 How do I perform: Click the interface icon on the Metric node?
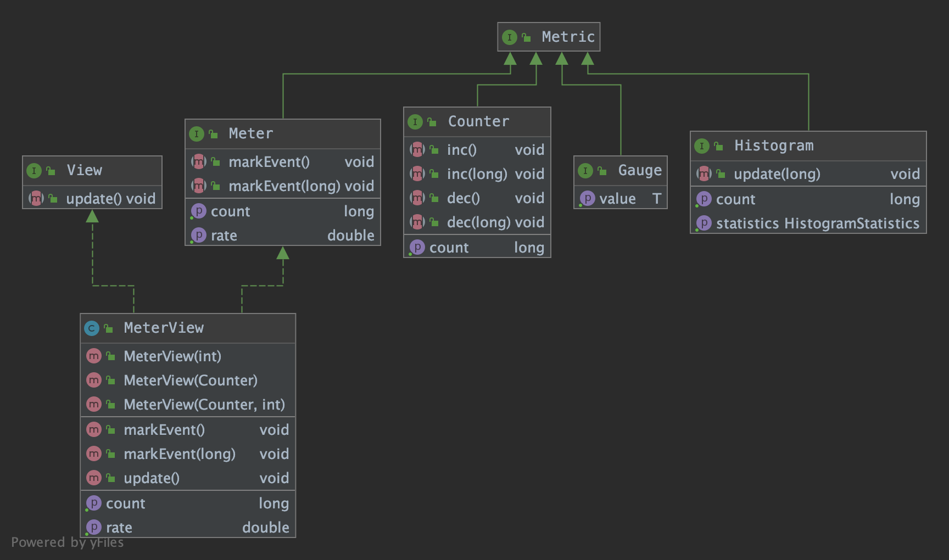tap(510, 37)
